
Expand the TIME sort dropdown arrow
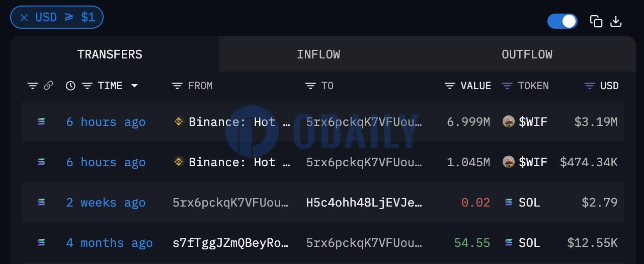tap(134, 86)
